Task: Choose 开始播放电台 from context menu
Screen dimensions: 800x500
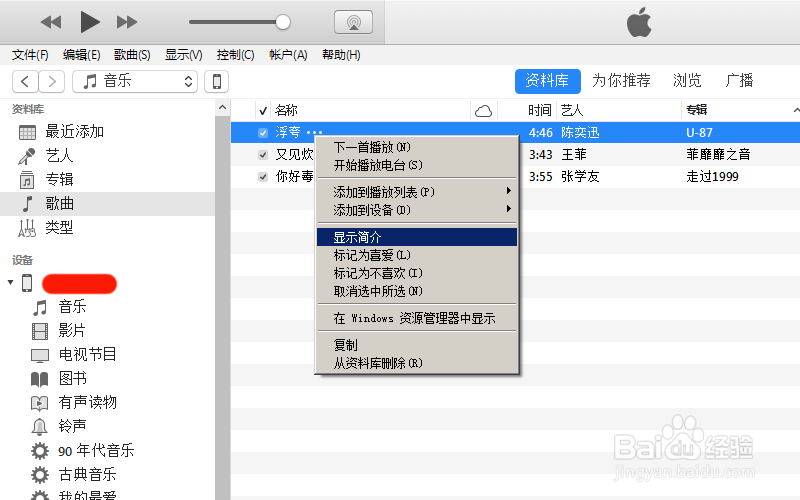Action: pos(417,165)
